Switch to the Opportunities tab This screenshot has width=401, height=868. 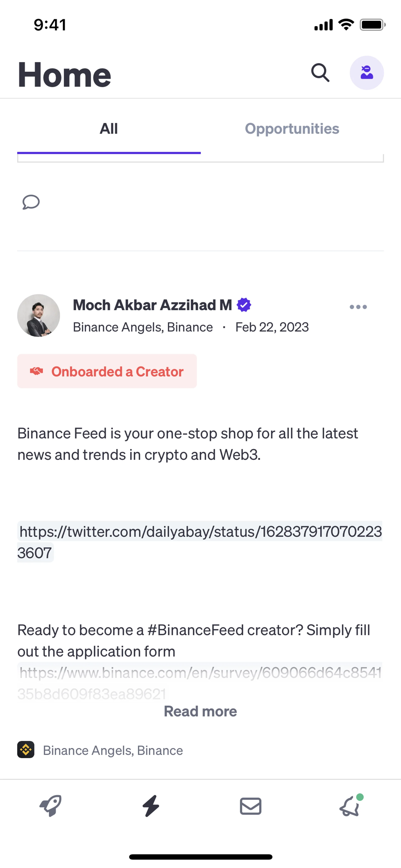[x=292, y=129]
